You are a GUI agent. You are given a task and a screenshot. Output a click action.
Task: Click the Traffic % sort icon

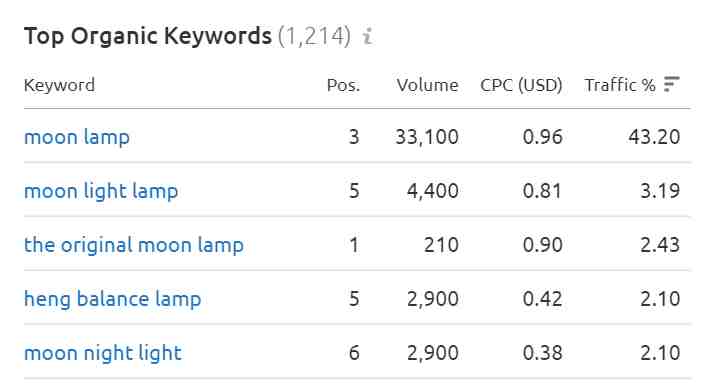coord(672,84)
